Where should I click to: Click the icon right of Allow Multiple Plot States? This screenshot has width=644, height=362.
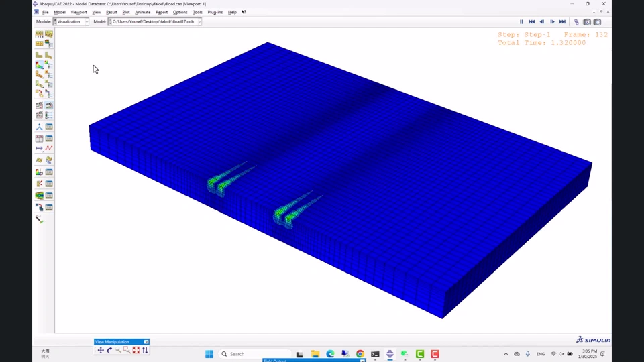point(49,94)
